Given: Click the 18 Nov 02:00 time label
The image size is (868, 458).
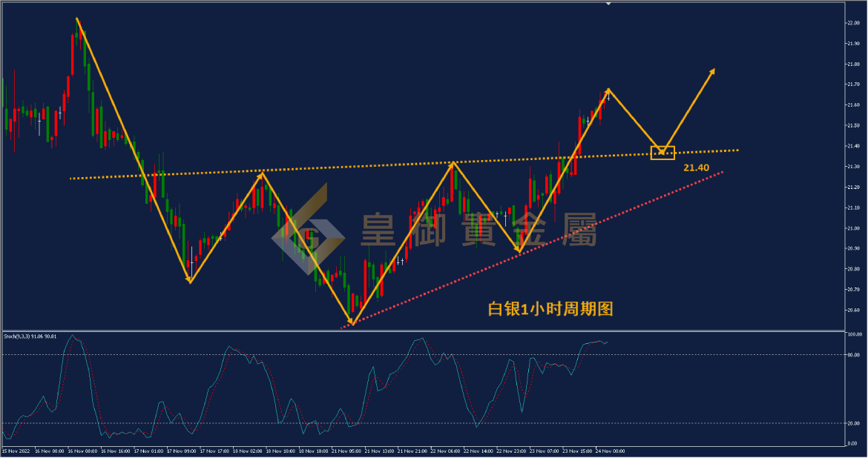Looking at the screenshot, I should coord(248,451).
